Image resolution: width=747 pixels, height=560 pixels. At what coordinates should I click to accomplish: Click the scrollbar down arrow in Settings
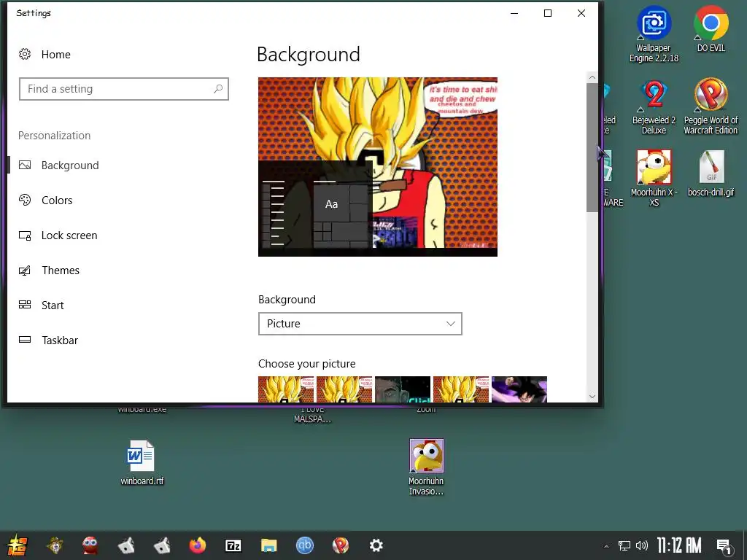(592, 396)
